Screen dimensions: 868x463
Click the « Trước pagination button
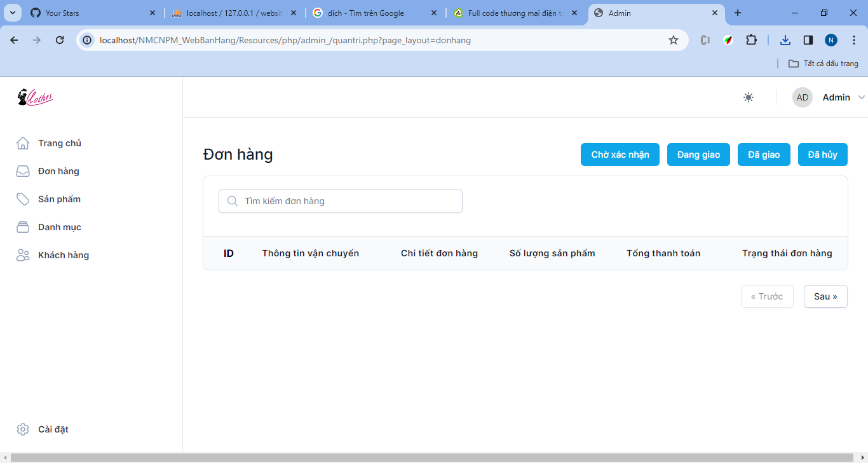767,296
